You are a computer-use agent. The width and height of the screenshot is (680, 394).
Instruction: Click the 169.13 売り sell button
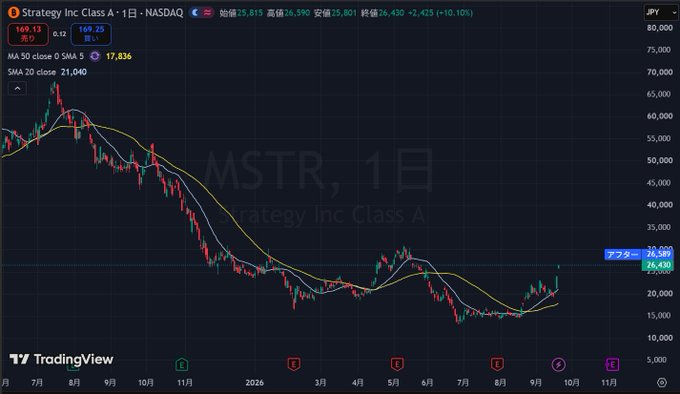[28, 34]
